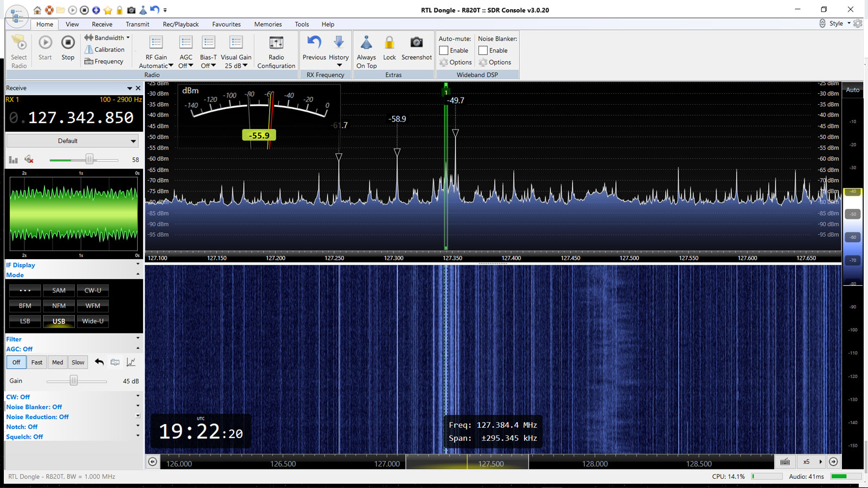The width and height of the screenshot is (868, 488).
Task: Click the AGC reset arrow icon
Action: click(99, 362)
